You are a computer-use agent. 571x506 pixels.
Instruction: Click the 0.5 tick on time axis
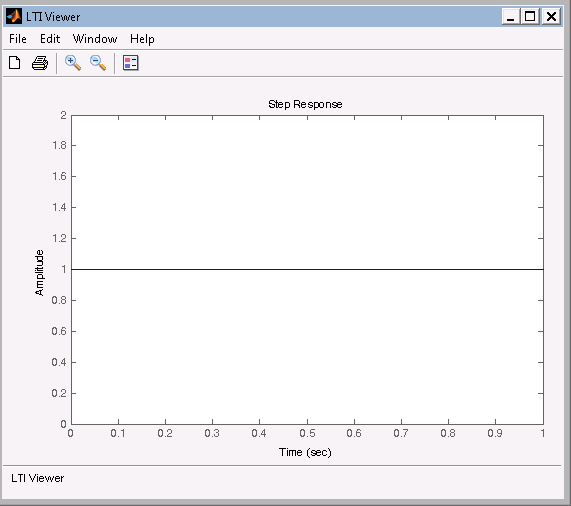point(307,433)
